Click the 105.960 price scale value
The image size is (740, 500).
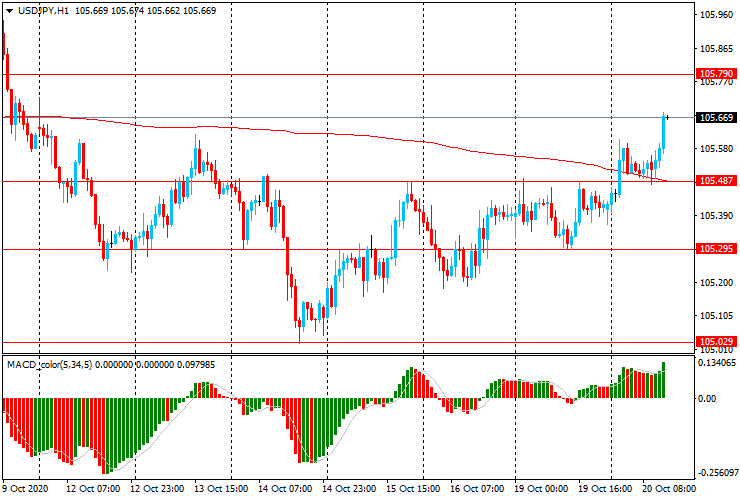(716, 15)
